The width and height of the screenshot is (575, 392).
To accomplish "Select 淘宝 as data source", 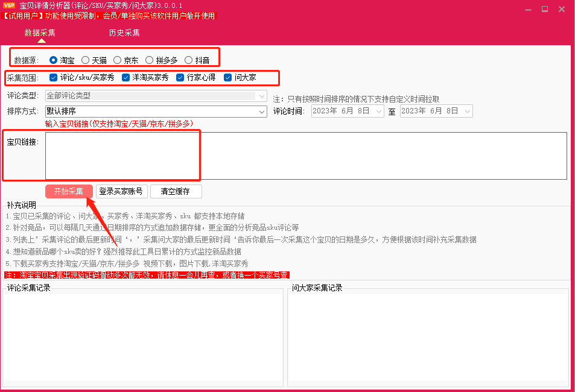I will [53, 60].
